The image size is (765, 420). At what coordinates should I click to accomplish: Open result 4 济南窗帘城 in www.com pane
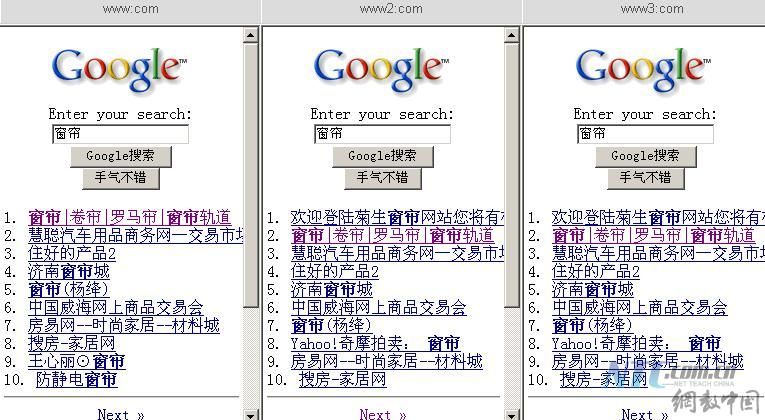point(69,272)
